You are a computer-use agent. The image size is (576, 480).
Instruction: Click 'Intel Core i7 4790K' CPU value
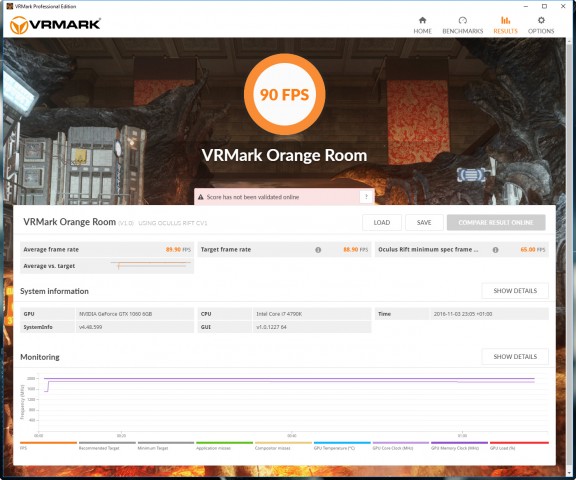pyautogui.click(x=279, y=314)
